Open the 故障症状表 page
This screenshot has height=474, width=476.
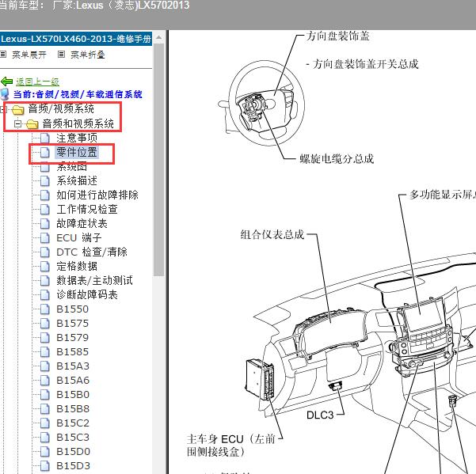[82, 223]
